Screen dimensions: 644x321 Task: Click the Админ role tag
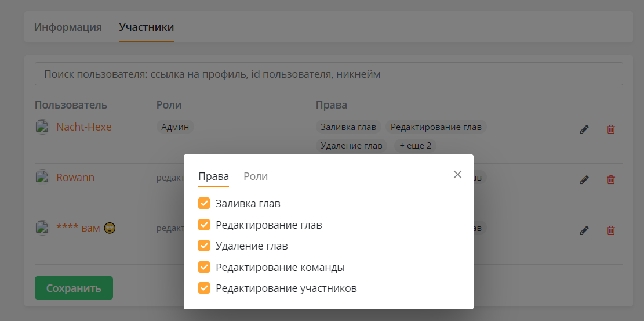click(175, 127)
